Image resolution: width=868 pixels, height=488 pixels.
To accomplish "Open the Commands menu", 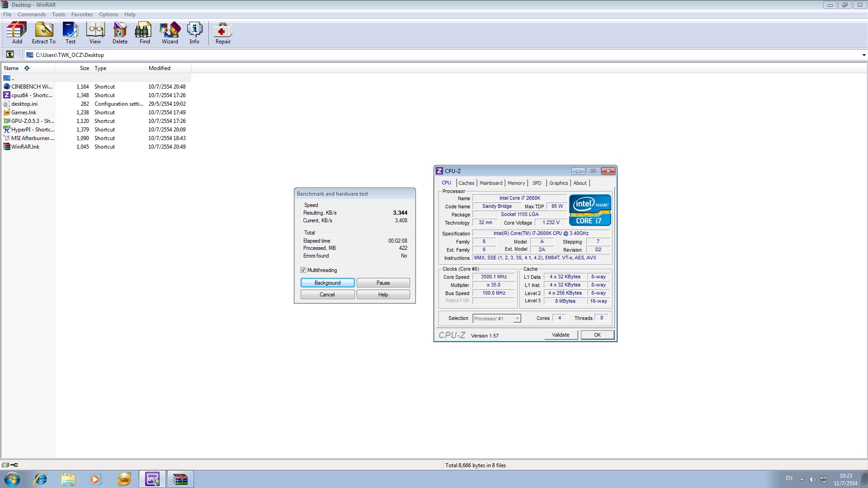I will (x=31, y=14).
